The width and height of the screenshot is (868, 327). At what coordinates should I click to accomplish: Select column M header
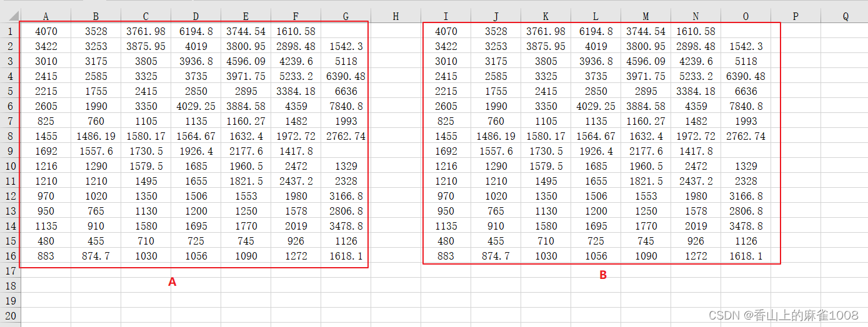pyautogui.click(x=646, y=16)
